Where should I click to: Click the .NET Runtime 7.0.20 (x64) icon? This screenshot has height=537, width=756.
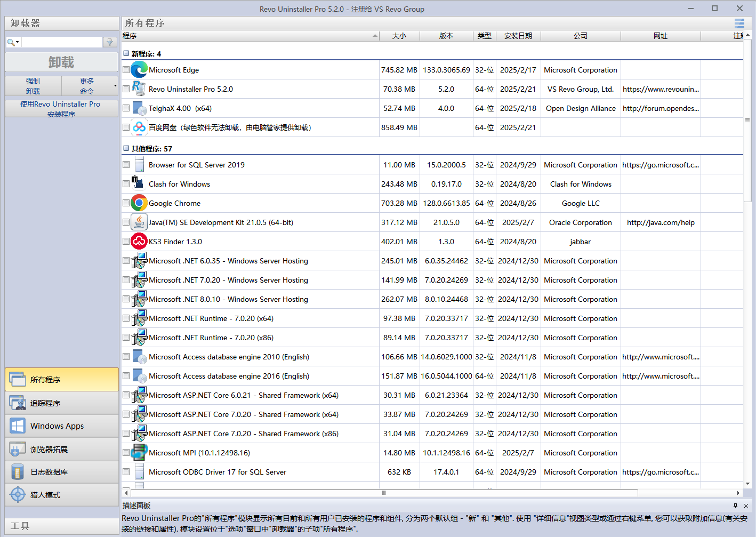coord(139,318)
